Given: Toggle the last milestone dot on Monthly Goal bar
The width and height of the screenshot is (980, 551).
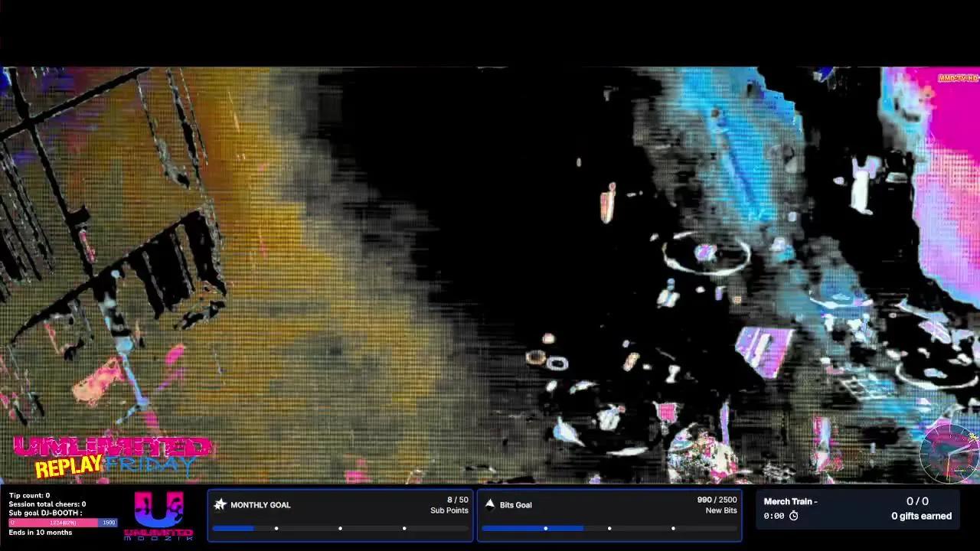Looking at the screenshot, I should (x=404, y=528).
